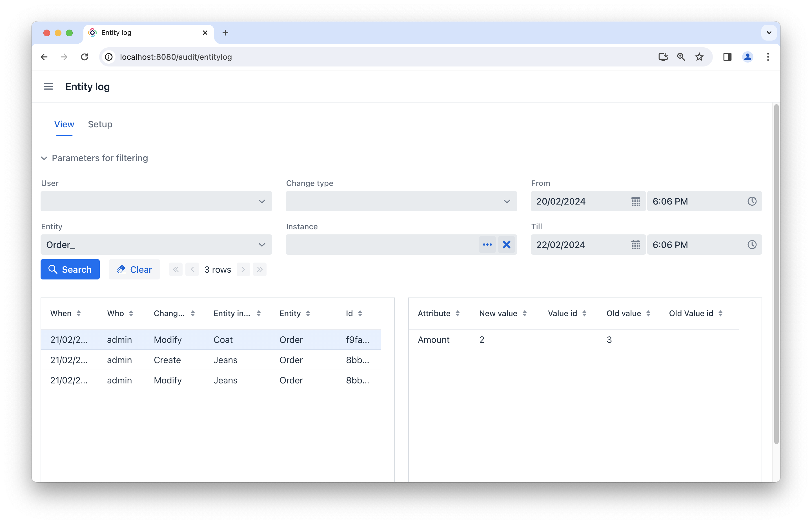Sort the table by When column
The width and height of the screenshot is (812, 524).
pyautogui.click(x=79, y=313)
